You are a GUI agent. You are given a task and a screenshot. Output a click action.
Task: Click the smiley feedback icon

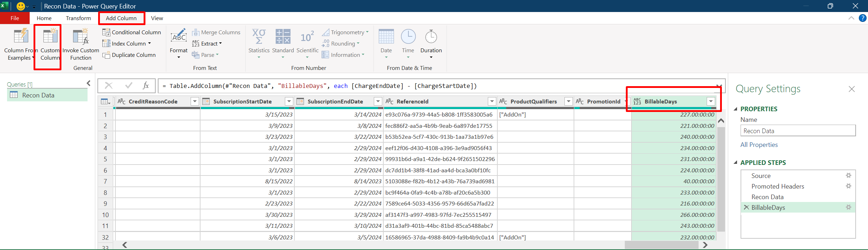21,6
